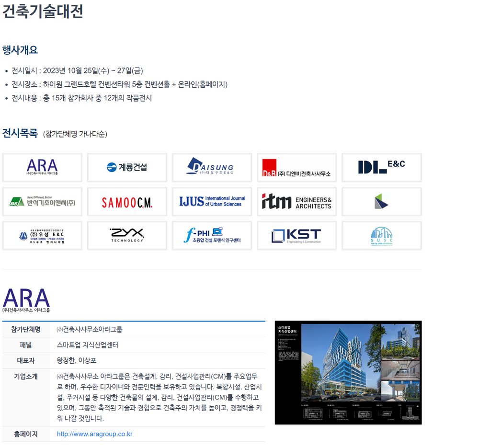Select the itm Engineers & Architects logo
Screen dimensions: 479x448
(x=297, y=202)
